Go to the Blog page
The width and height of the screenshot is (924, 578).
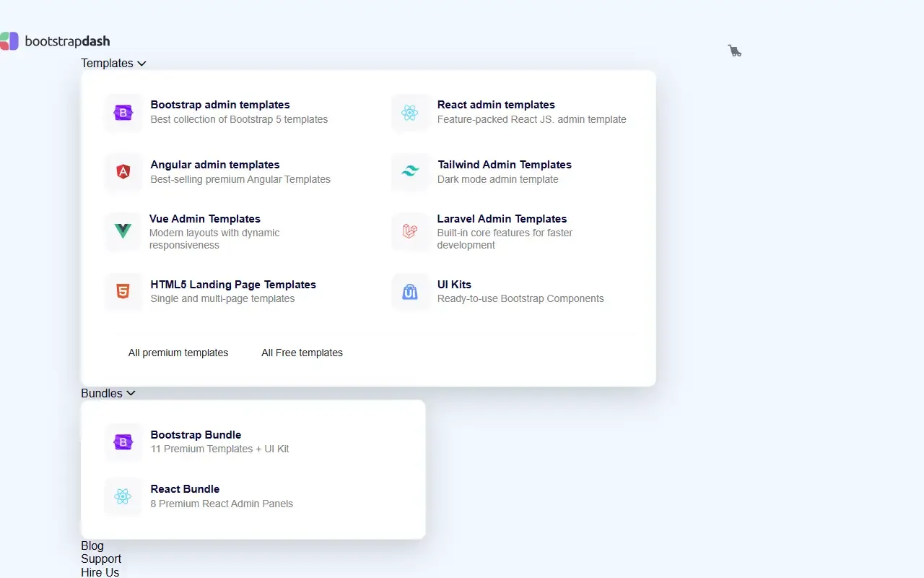click(x=92, y=546)
